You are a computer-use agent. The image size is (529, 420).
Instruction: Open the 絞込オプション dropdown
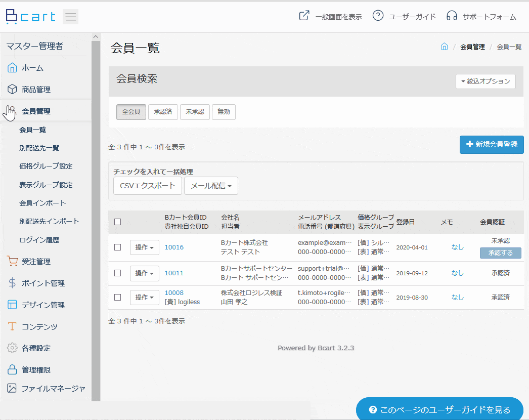[x=486, y=81]
